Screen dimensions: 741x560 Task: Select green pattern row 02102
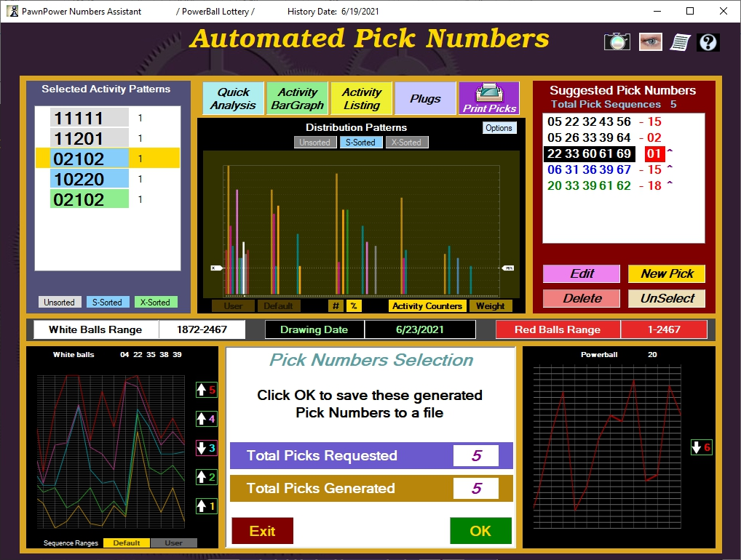click(x=108, y=199)
